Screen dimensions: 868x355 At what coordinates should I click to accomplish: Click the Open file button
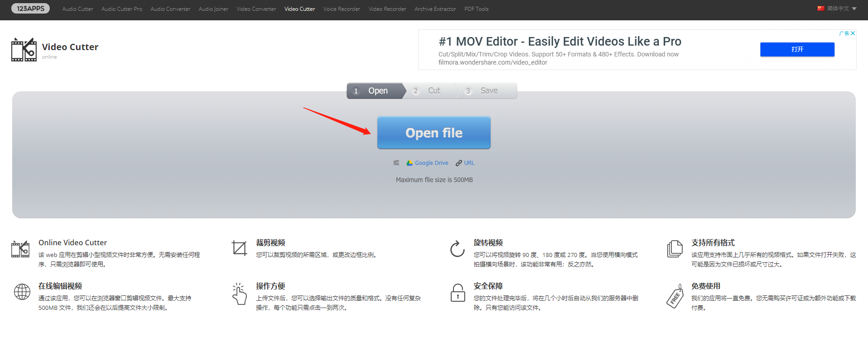(x=434, y=133)
